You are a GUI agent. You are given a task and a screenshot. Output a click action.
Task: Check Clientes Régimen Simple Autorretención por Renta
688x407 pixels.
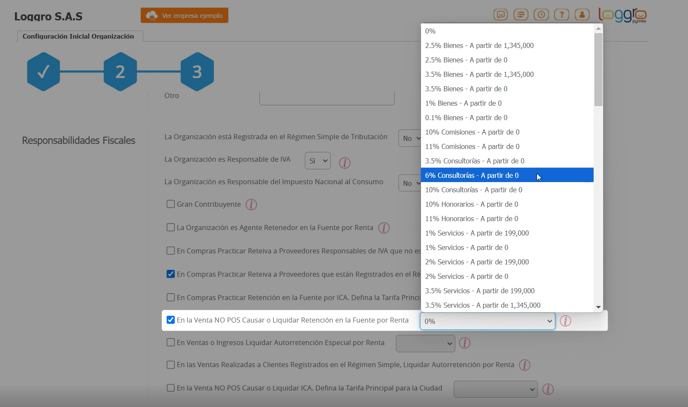pos(171,364)
